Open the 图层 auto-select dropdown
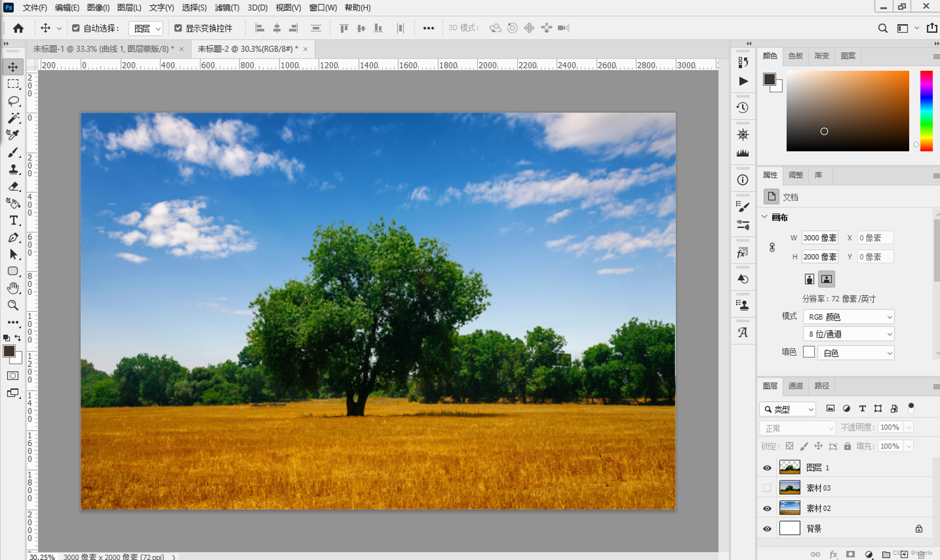 click(x=146, y=28)
